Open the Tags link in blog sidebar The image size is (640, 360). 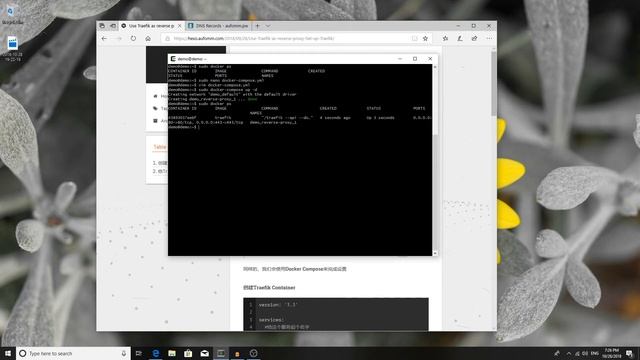[160, 109]
